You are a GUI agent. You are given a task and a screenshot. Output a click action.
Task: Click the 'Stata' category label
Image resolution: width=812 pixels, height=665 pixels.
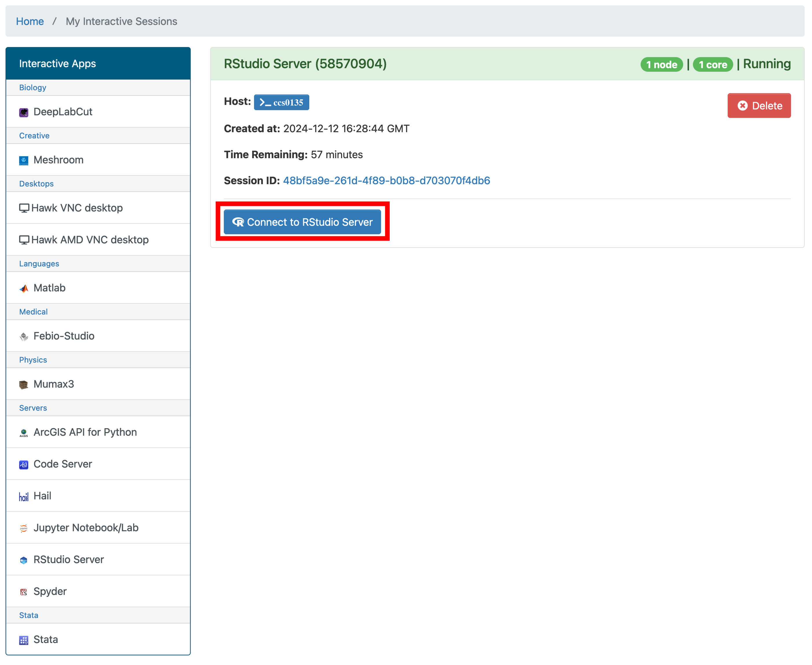tap(29, 615)
